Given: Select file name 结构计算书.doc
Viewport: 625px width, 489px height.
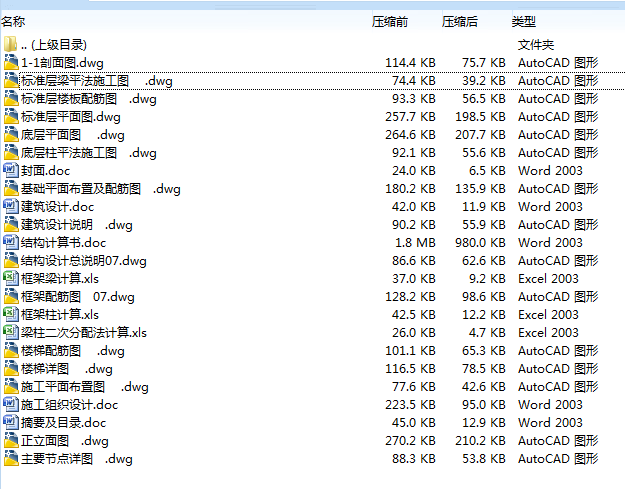Looking at the screenshot, I should click(63, 243).
